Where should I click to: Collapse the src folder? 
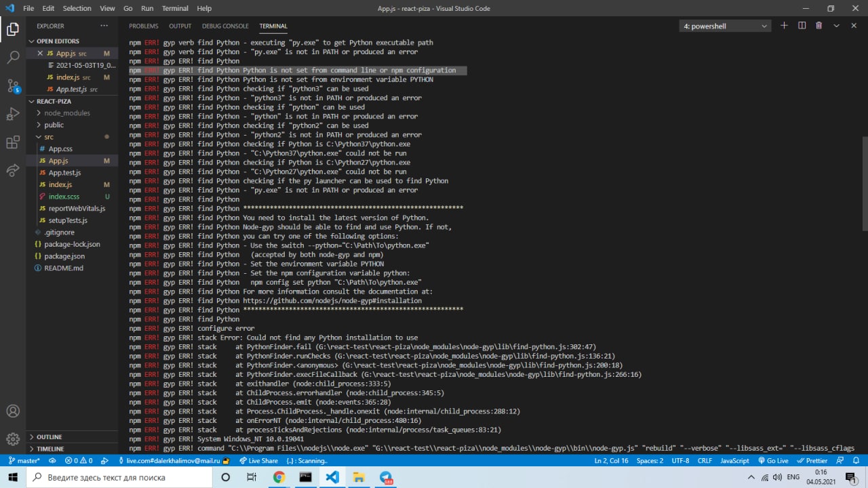coord(72,137)
